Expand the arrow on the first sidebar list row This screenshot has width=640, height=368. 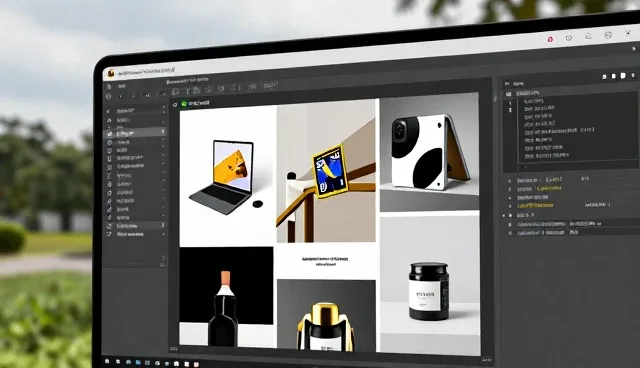pos(163,110)
